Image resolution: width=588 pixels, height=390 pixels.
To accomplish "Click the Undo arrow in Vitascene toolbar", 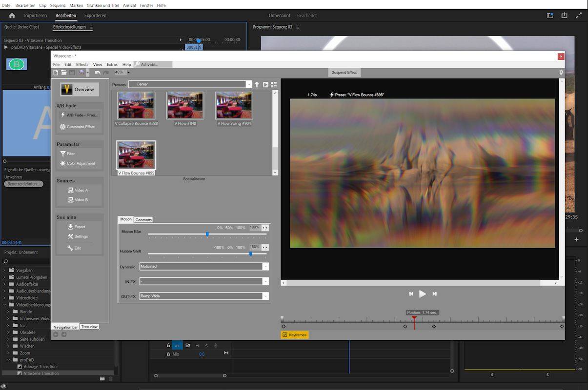I will tap(98, 73).
